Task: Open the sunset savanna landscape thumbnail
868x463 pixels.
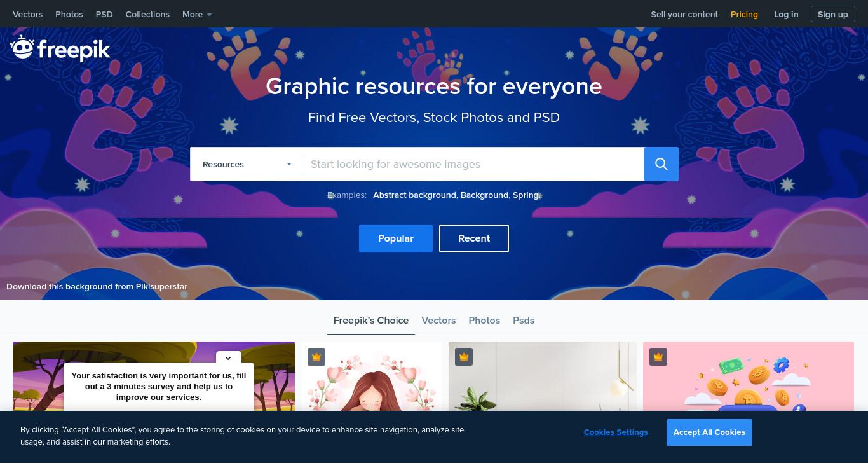Action: click(x=154, y=377)
